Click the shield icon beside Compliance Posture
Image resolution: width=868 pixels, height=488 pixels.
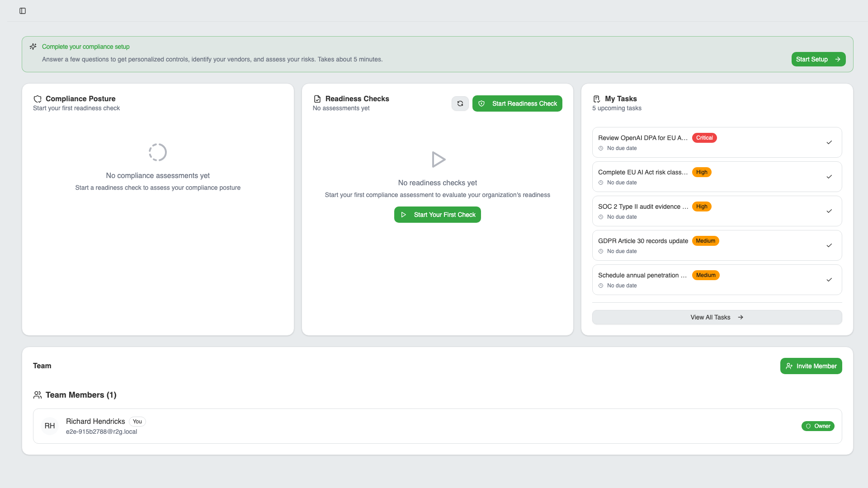[38, 99]
